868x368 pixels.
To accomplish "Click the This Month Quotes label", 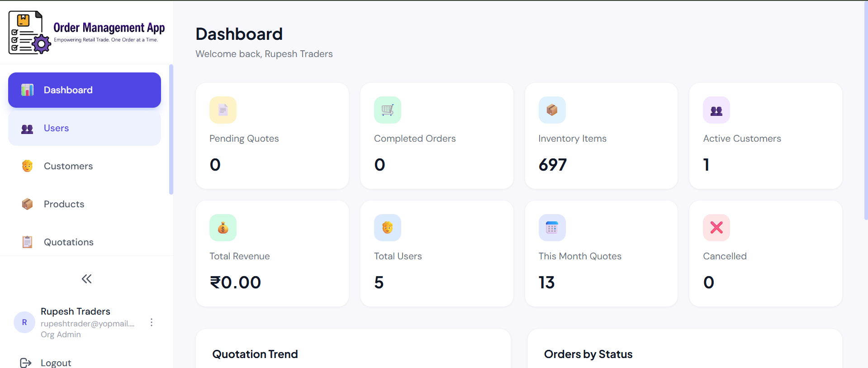I will pos(580,256).
